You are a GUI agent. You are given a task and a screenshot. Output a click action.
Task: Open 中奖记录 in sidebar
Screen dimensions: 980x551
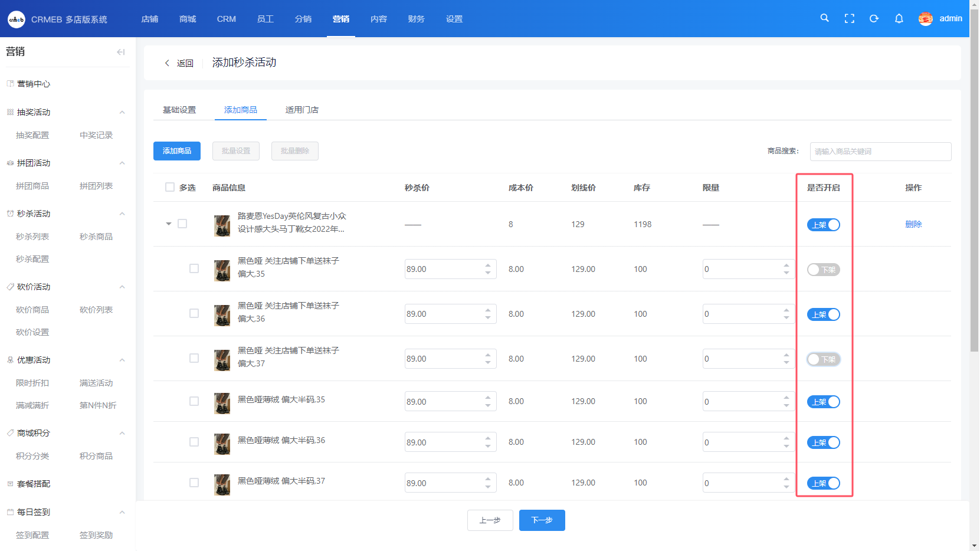pos(96,135)
